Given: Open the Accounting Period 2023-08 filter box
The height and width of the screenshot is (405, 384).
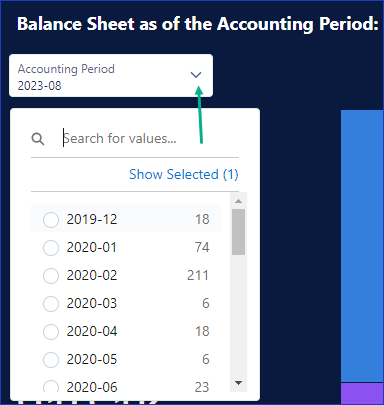Looking at the screenshot, I should (x=111, y=76).
